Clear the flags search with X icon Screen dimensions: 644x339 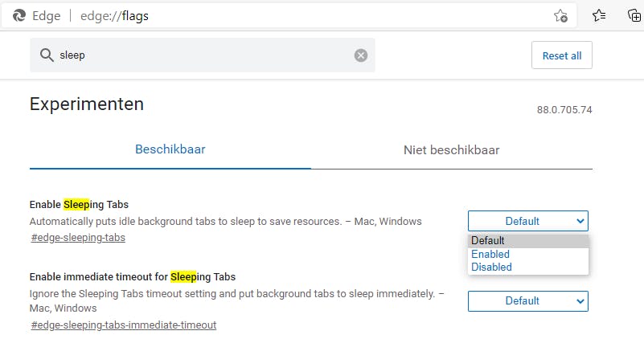pyautogui.click(x=361, y=55)
